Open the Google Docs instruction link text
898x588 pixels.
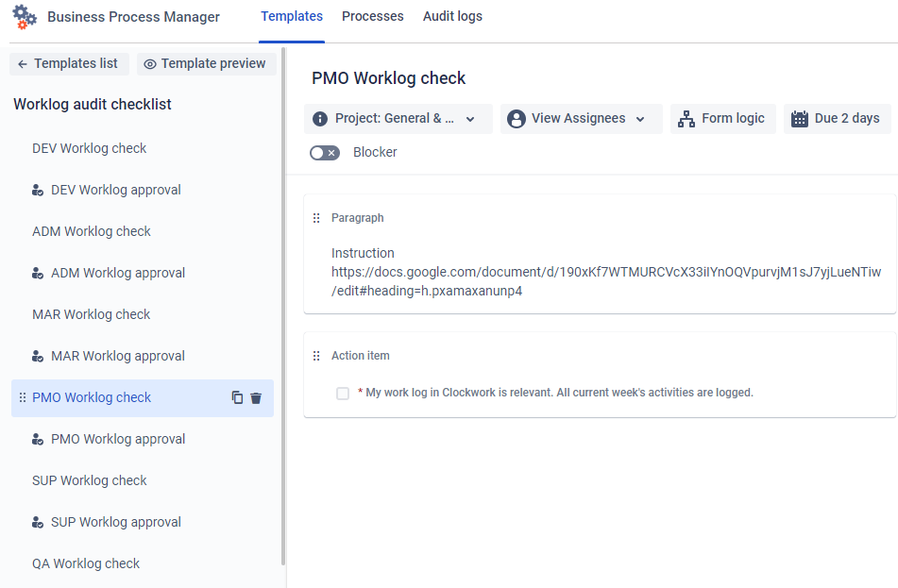click(606, 281)
